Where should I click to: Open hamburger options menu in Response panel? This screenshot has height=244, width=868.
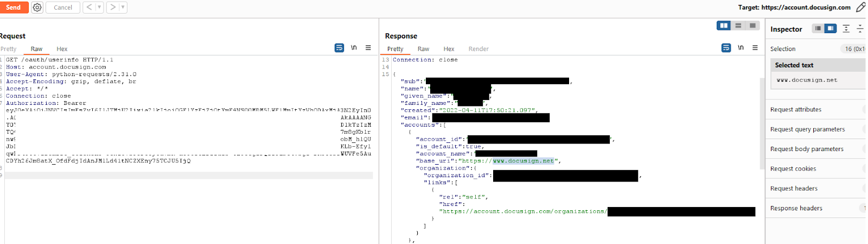tap(755, 48)
